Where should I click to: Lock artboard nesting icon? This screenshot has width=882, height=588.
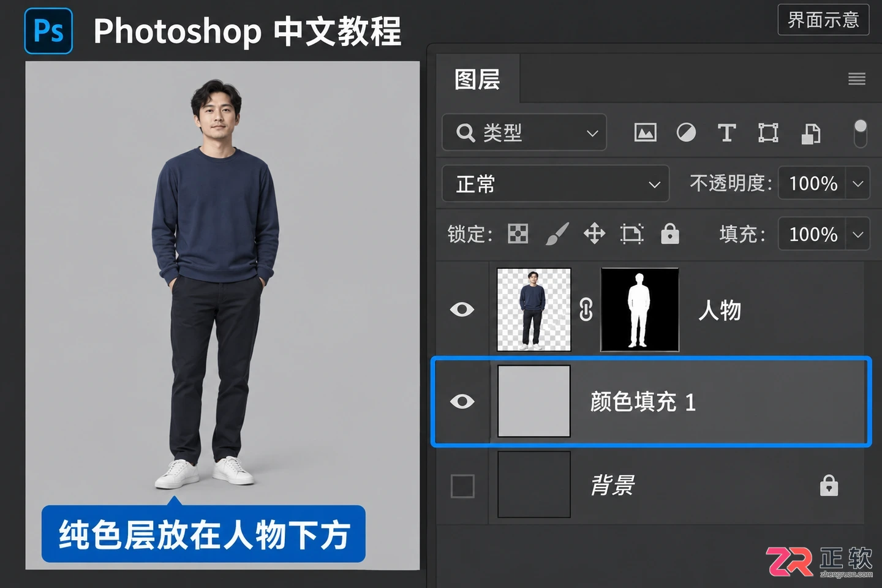click(631, 233)
